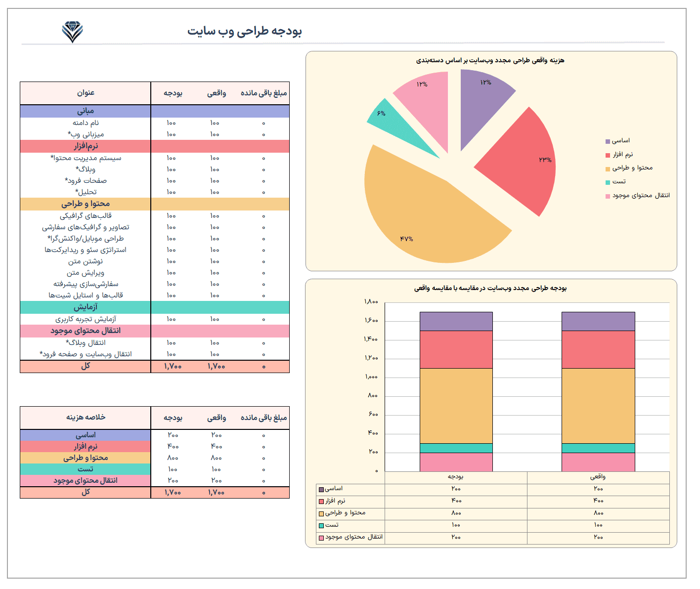The image size is (700, 589).
Task: Click the انتقال وبلاگ* row label
Action: click(x=86, y=342)
